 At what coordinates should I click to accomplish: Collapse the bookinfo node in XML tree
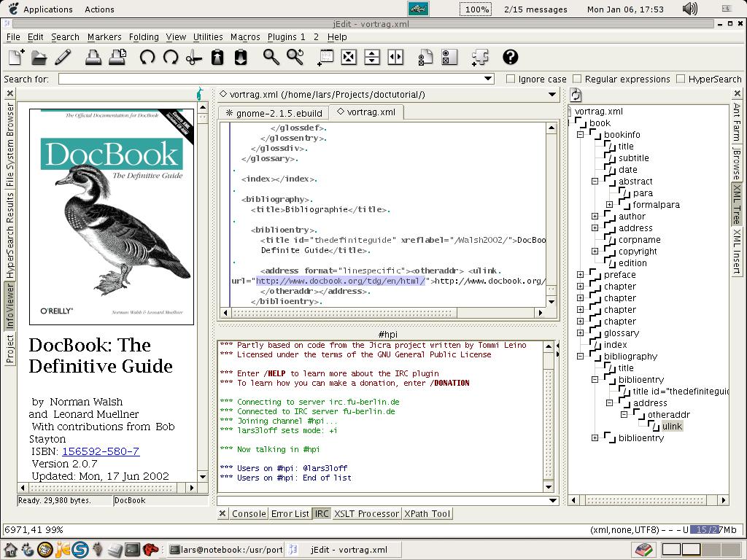coord(581,135)
